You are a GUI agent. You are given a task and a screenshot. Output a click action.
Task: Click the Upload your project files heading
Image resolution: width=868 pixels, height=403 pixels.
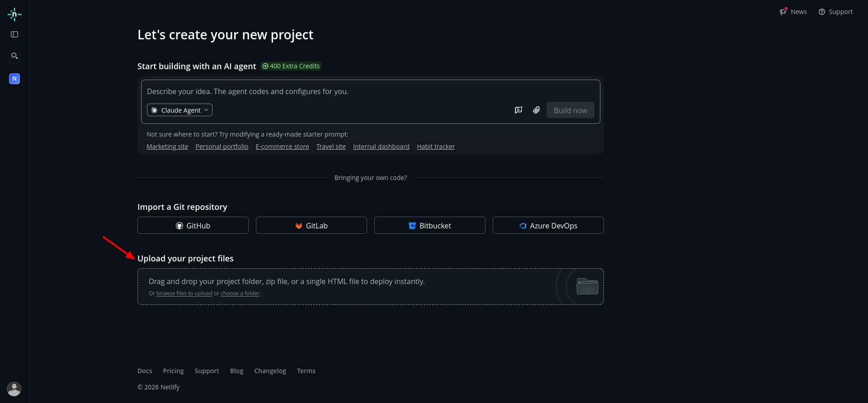(x=185, y=258)
